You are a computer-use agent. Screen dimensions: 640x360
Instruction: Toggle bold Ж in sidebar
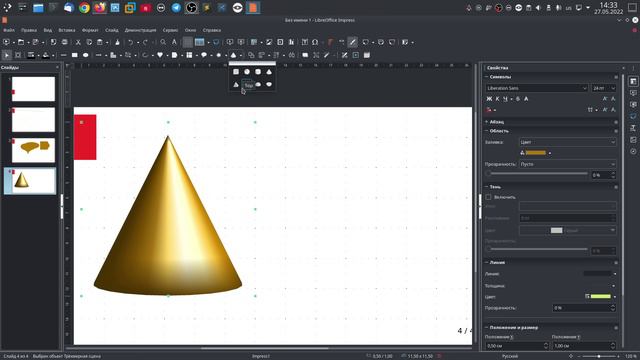(x=489, y=99)
